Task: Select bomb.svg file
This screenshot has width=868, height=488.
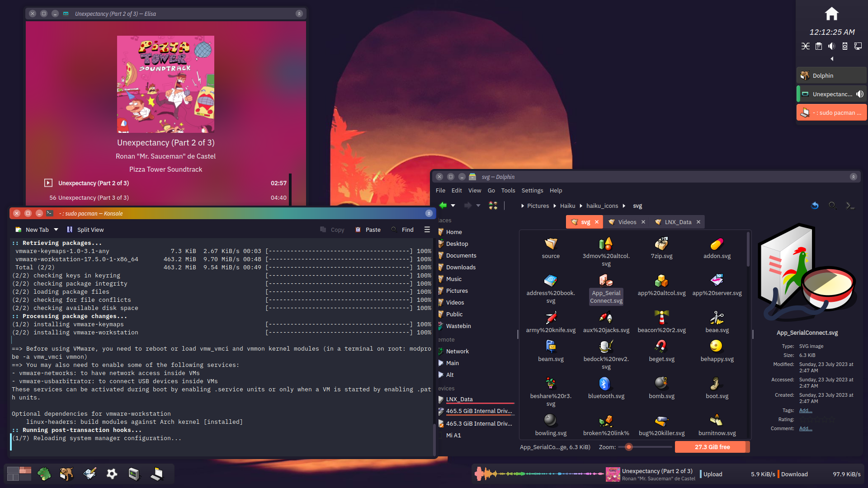Action: tap(661, 388)
